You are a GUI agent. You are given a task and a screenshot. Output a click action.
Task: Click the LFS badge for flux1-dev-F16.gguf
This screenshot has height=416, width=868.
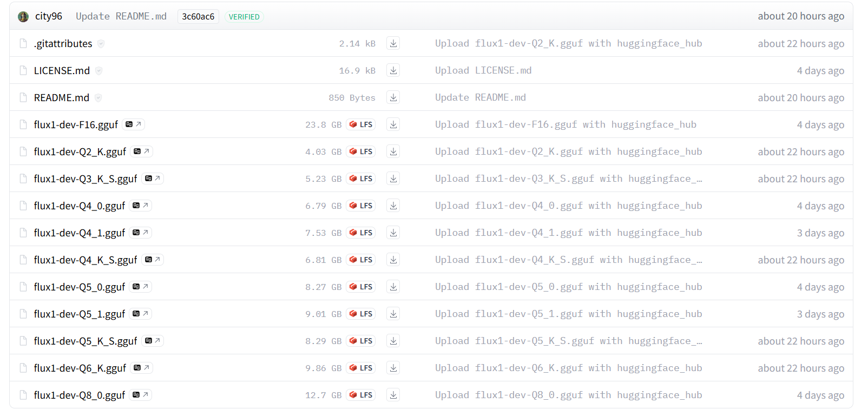(361, 124)
